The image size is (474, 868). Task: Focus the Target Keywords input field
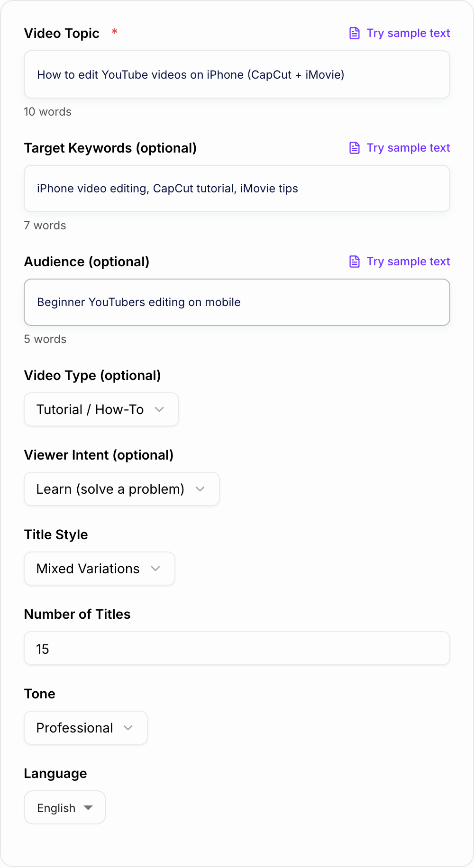237,189
